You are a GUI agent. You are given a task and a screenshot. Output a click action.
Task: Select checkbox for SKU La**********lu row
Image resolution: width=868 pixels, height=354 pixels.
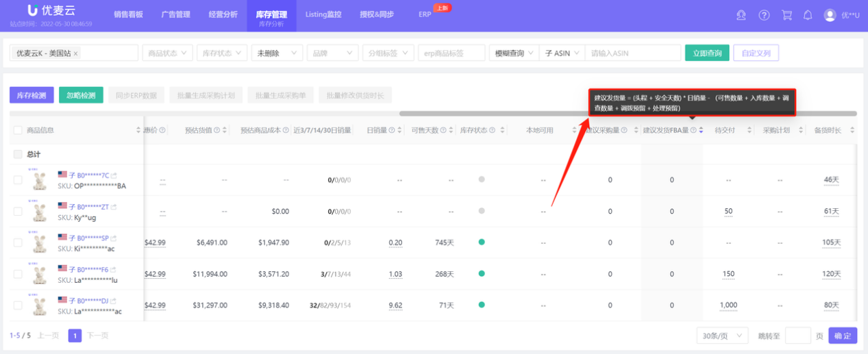(18, 275)
